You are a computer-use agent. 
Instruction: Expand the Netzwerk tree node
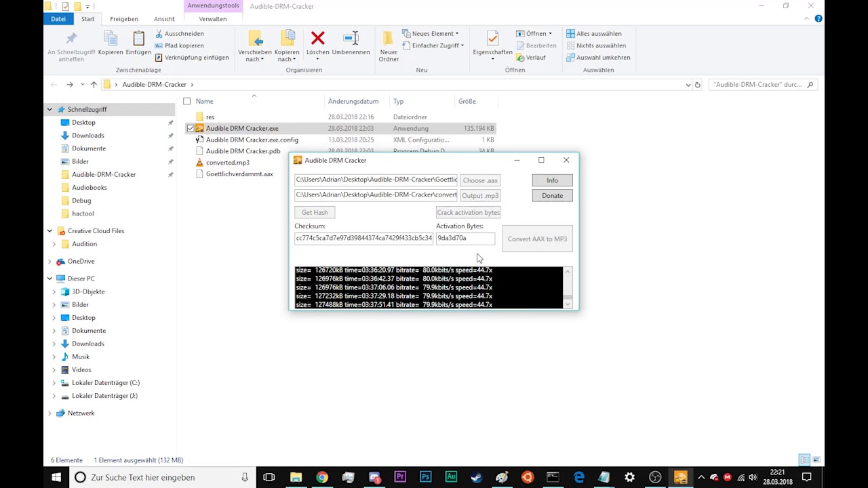(x=50, y=413)
